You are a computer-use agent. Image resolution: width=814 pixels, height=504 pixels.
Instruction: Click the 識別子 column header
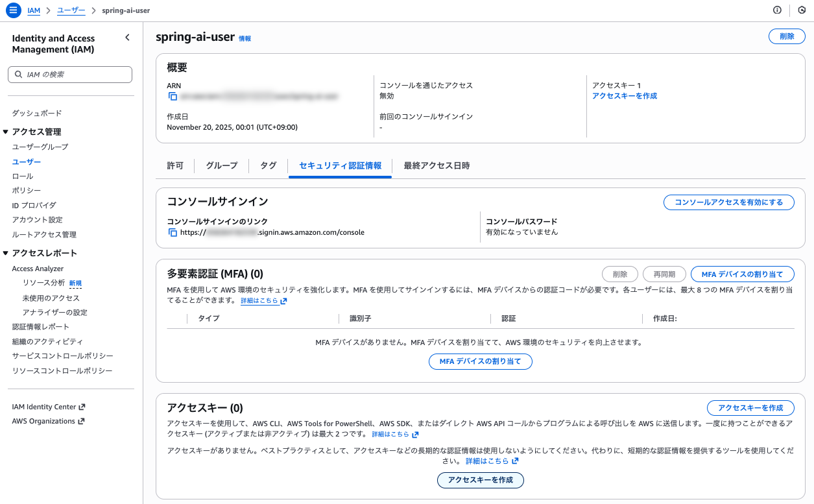click(x=360, y=318)
